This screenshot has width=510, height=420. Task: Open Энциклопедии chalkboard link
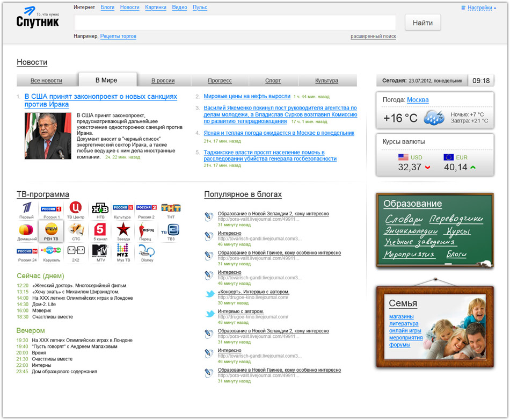[411, 231]
